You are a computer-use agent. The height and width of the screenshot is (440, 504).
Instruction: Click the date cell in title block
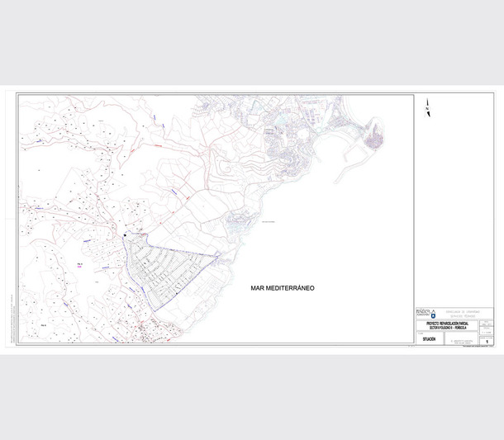[487, 324]
